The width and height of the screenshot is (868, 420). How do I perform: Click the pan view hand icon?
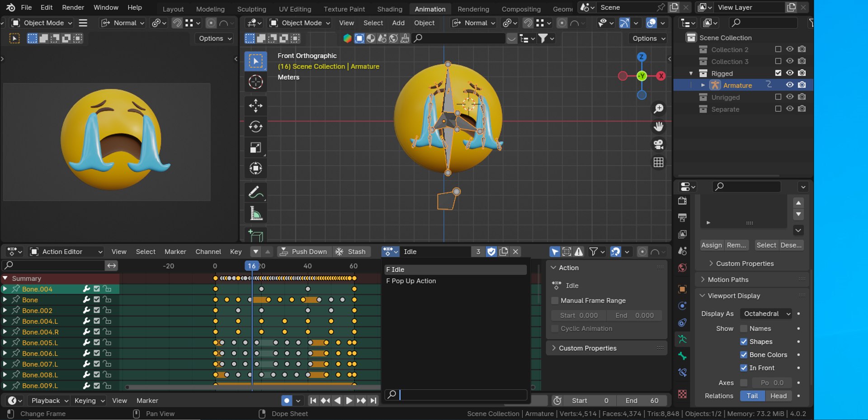point(659,127)
